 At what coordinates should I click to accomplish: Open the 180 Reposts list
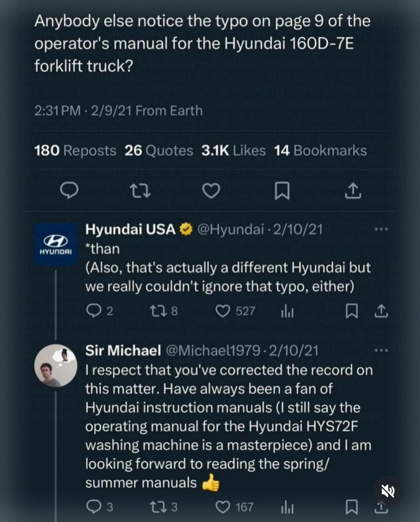75,151
